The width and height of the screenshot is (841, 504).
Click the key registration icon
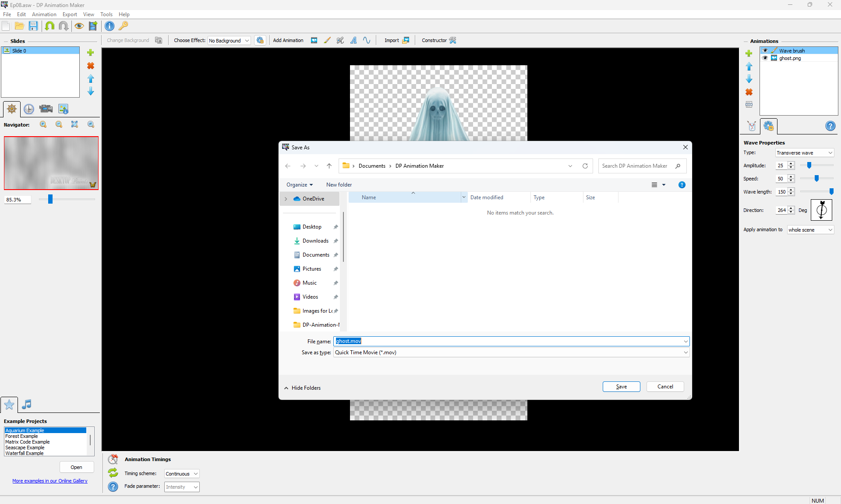[124, 26]
